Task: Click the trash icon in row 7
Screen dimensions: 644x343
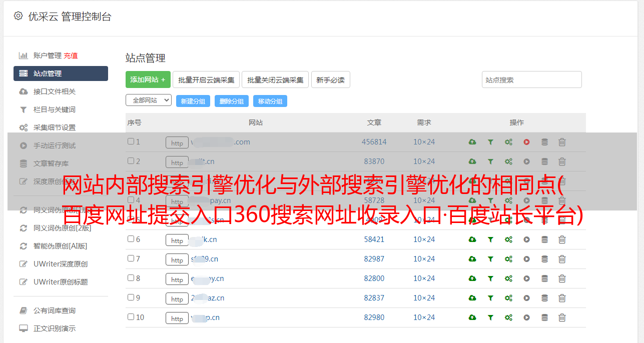Action: click(562, 259)
